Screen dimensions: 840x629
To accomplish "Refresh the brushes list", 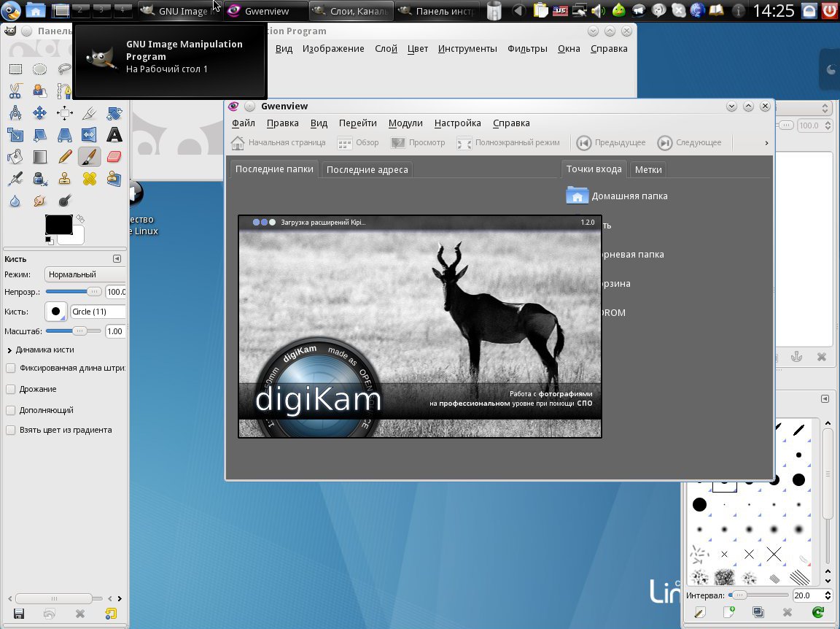I will pyautogui.click(x=818, y=613).
